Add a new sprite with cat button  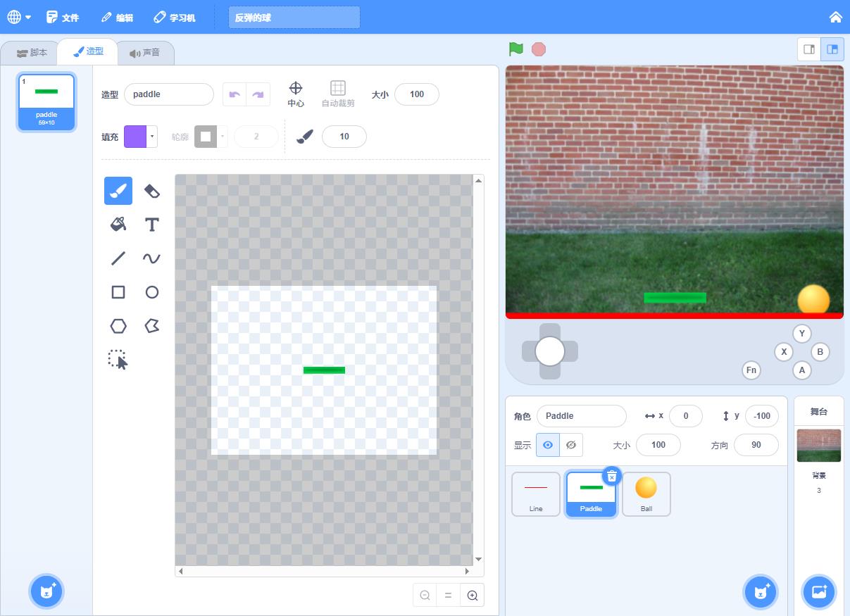[x=761, y=592]
